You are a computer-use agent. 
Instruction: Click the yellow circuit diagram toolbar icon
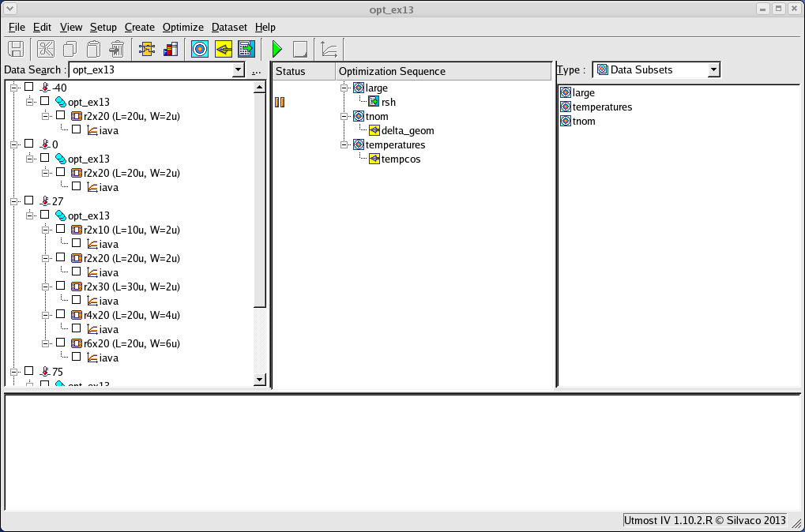[x=147, y=49]
